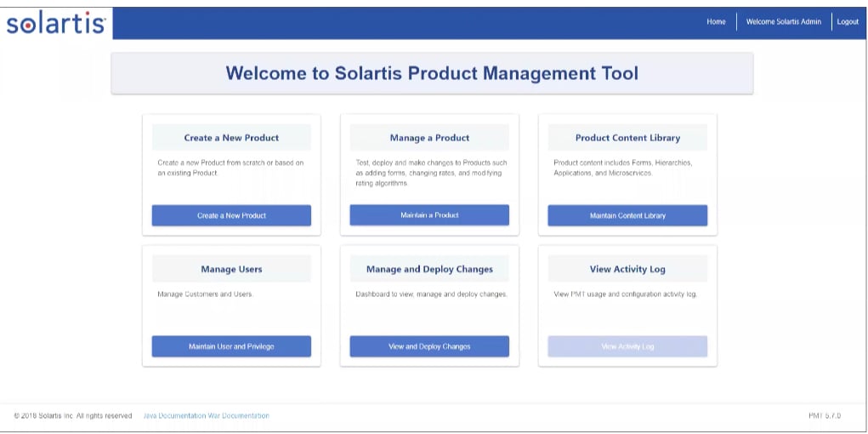Click View and Deploy Changes button
The width and height of the screenshot is (868, 434).
point(429,346)
